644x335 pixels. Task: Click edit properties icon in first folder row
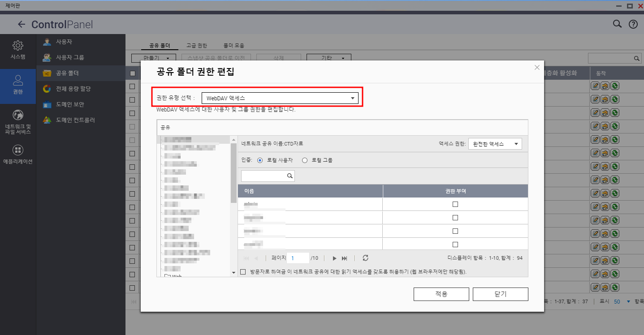click(x=595, y=86)
